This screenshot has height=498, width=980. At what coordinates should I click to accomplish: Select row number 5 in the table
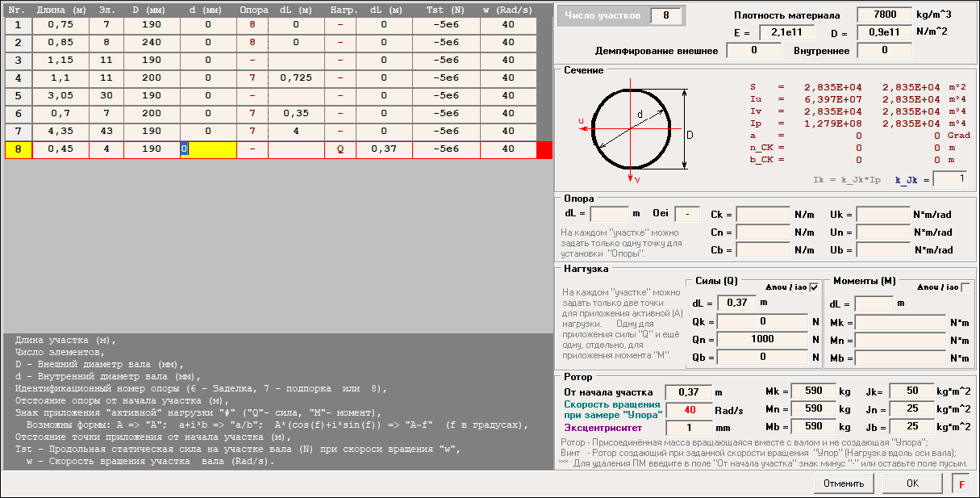[18, 95]
